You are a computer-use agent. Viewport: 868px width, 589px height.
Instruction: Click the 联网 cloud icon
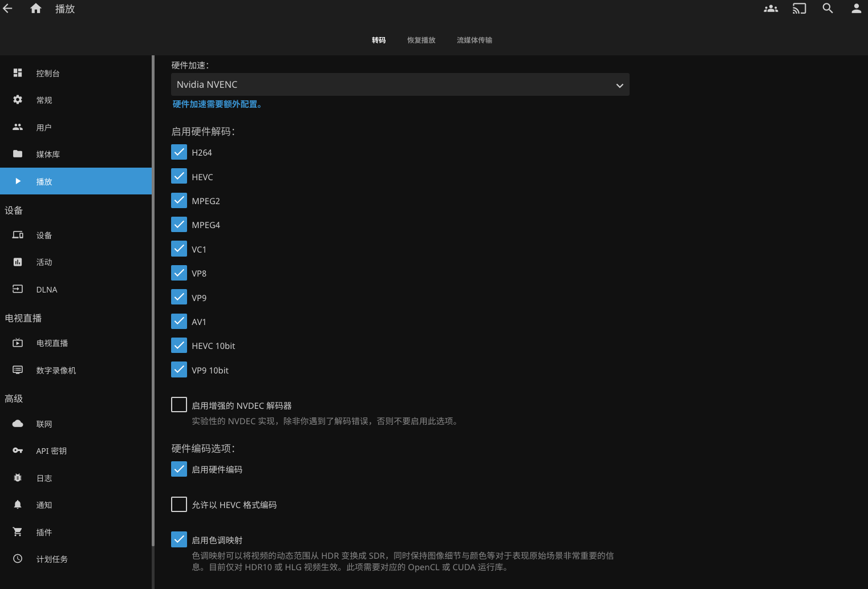[x=18, y=424]
